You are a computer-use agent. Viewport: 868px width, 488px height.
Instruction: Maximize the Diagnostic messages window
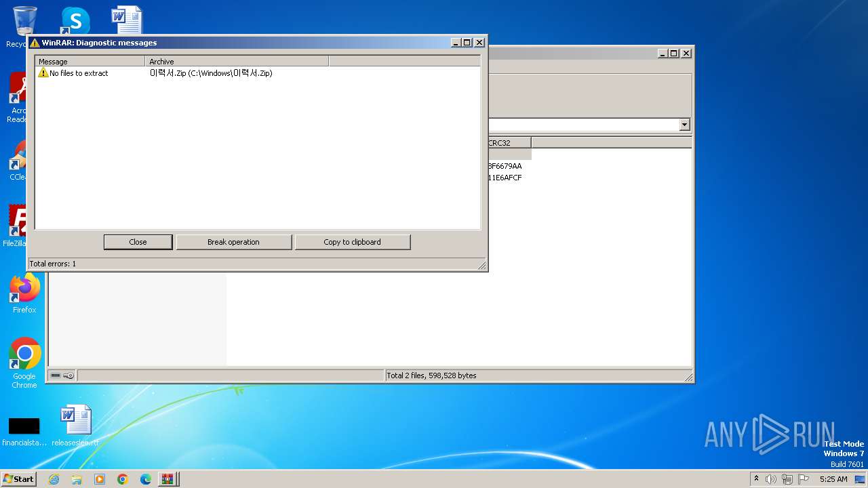tap(467, 43)
